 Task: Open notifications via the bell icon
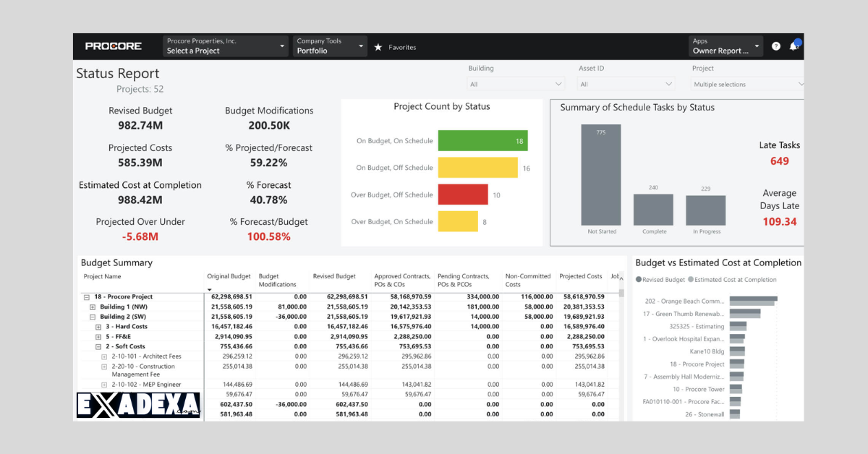click(x=794, y=46)
